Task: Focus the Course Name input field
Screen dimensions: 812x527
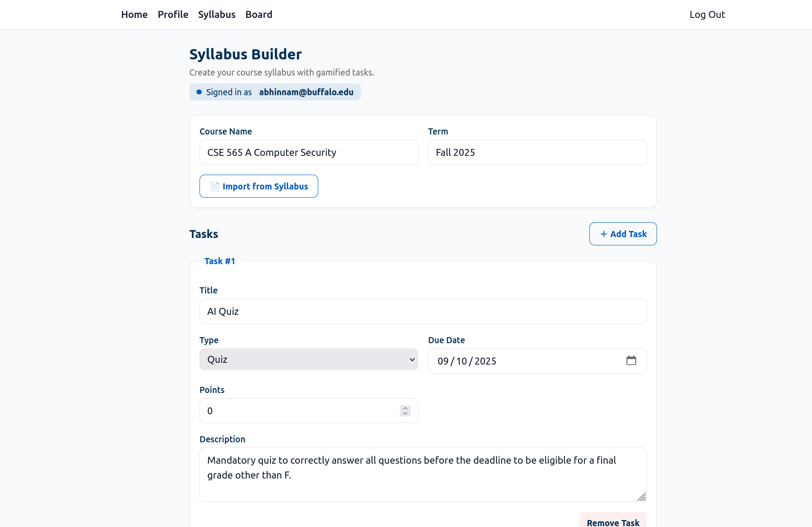Action: tap(309, 152)
